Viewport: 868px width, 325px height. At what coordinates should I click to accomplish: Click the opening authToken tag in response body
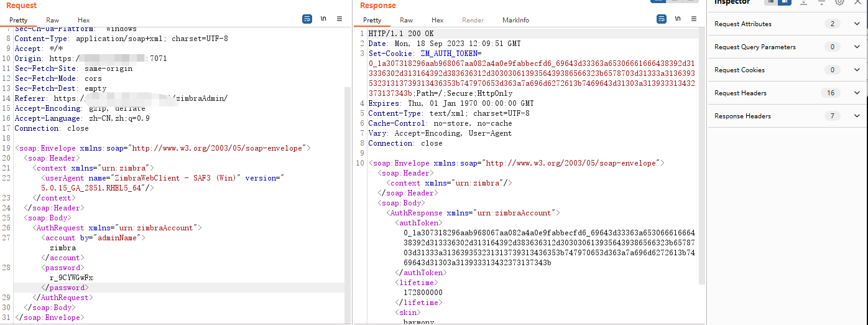click(418, 223)
